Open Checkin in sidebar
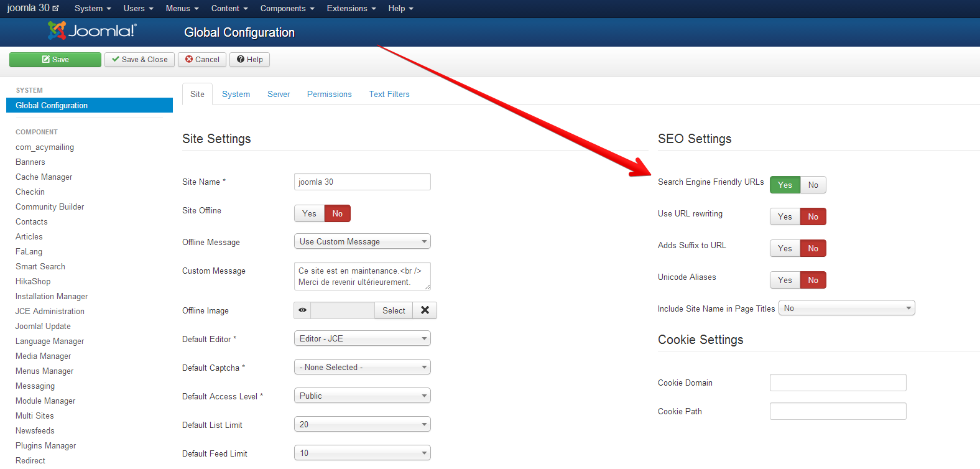 (x=30, y=192)
